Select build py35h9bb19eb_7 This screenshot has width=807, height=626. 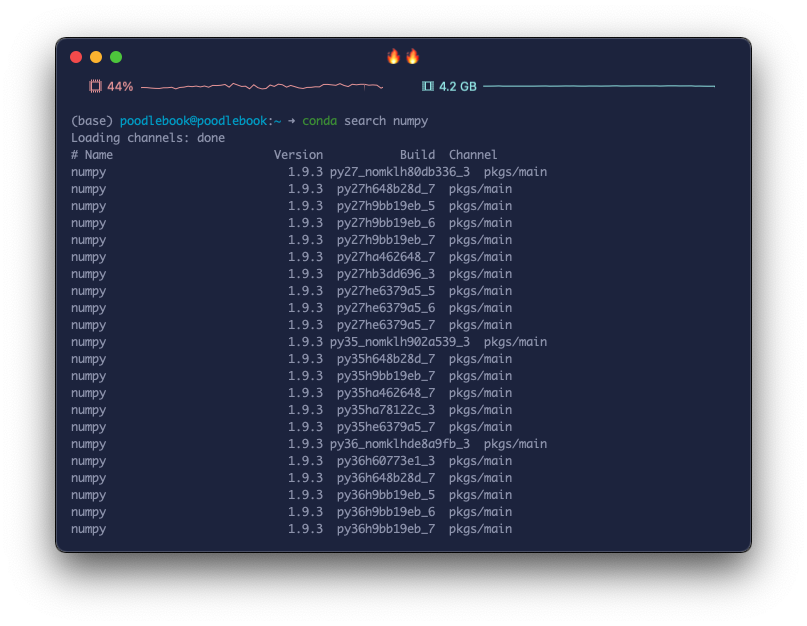tap(386, 376)
